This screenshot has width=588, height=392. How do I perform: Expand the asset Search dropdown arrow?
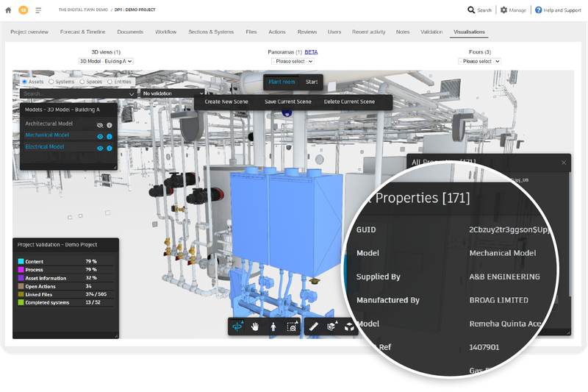coord(132,94)
